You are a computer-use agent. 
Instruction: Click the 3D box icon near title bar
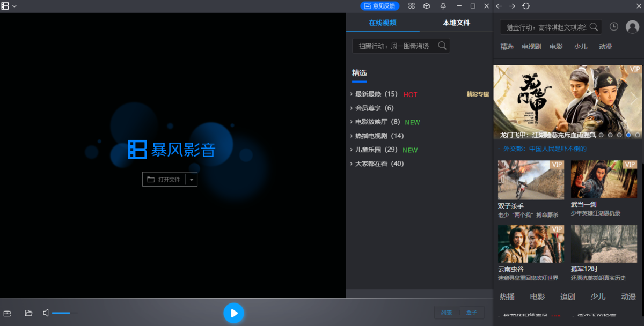click(x=427, y=6)
